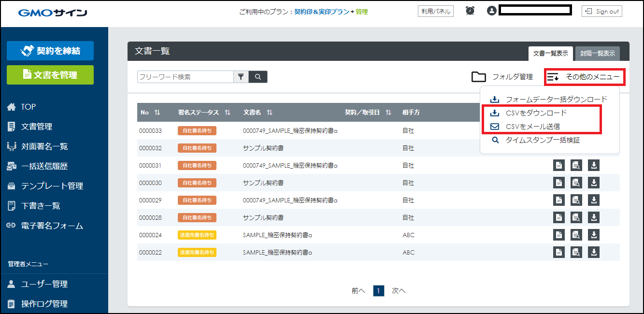Open the user account avatar icon
Image resolution: width=644 pixels, height=314 pixels.
[492, 11]
